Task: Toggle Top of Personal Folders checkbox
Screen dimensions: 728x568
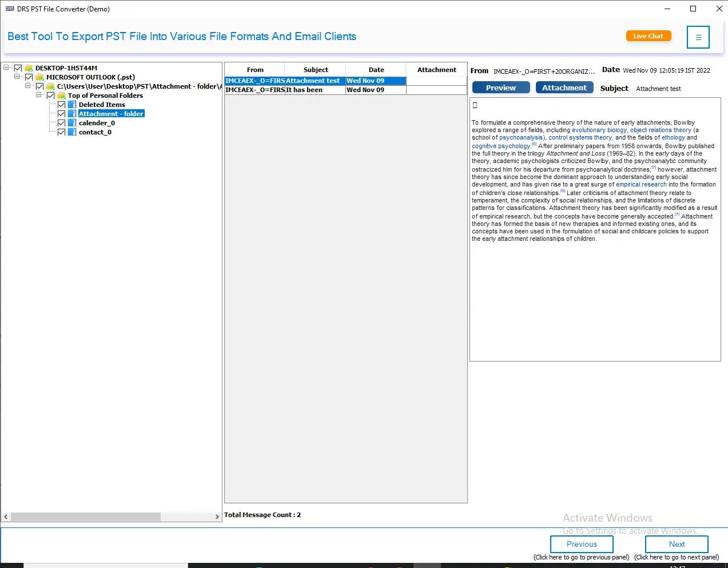Action: [50, 96]
